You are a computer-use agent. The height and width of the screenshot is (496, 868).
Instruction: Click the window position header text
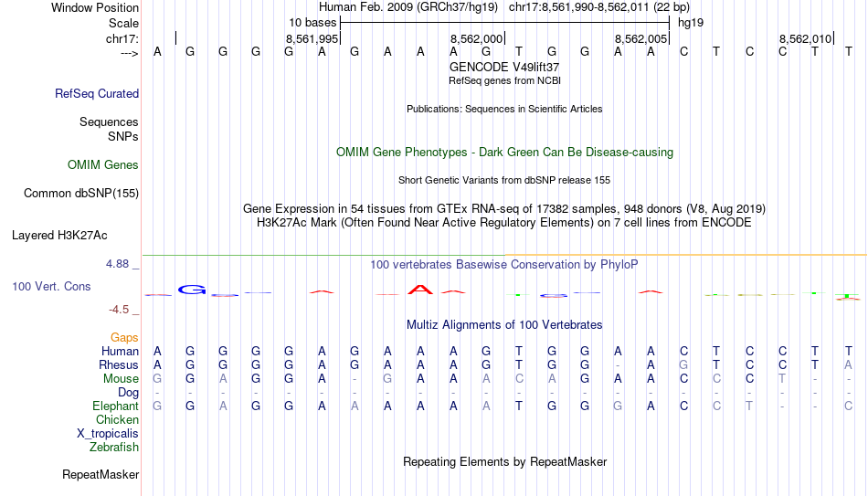(504, 7)
